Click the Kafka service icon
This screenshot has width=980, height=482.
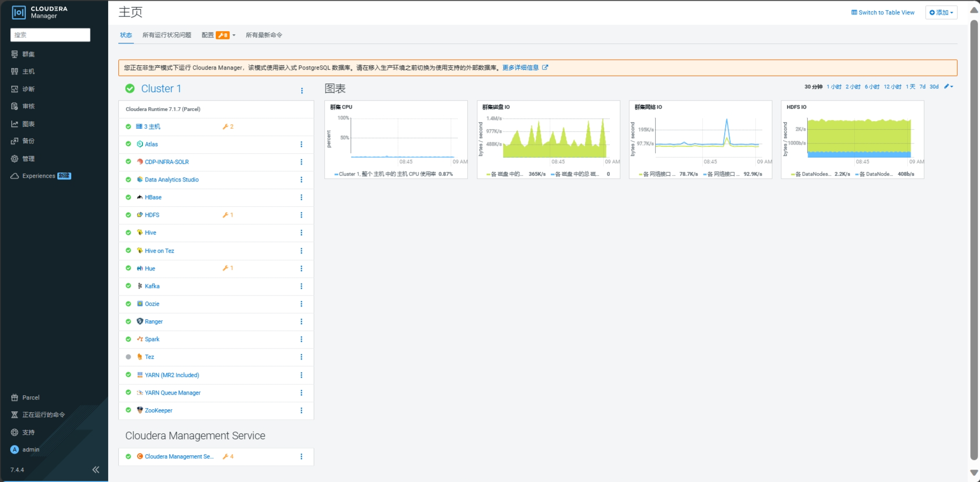point(140,286)
